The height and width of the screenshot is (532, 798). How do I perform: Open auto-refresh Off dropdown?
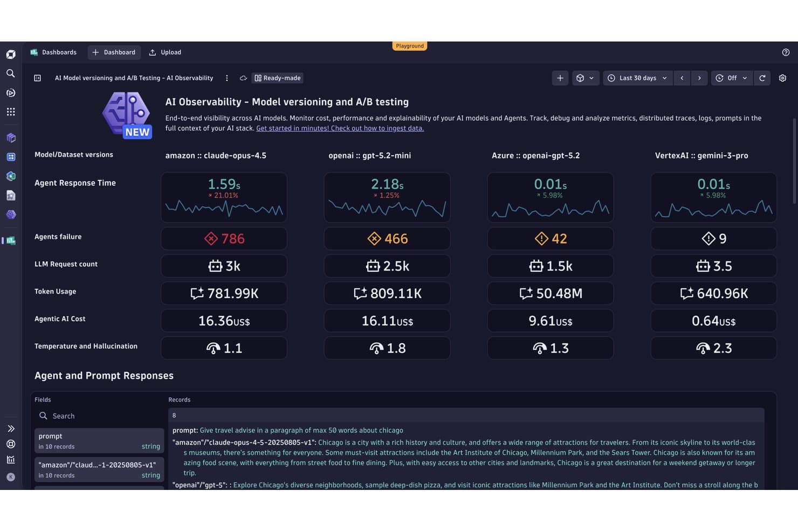(x=732, y=78)
